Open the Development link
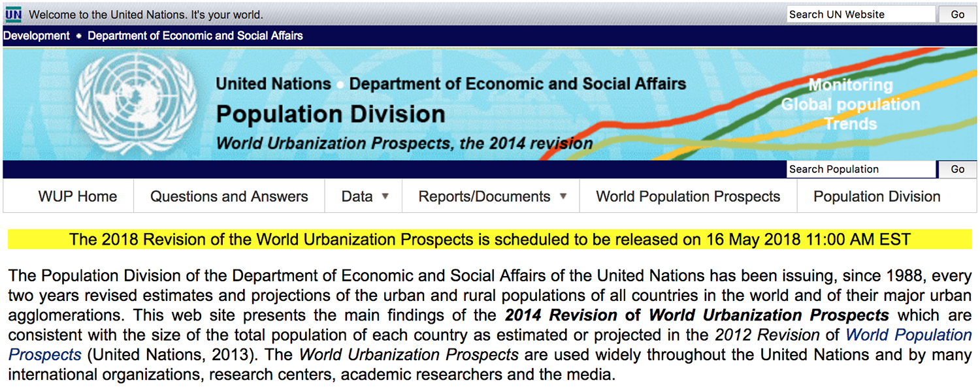The image size is (980, 389). pyautogui.click(x=36, y=36)
